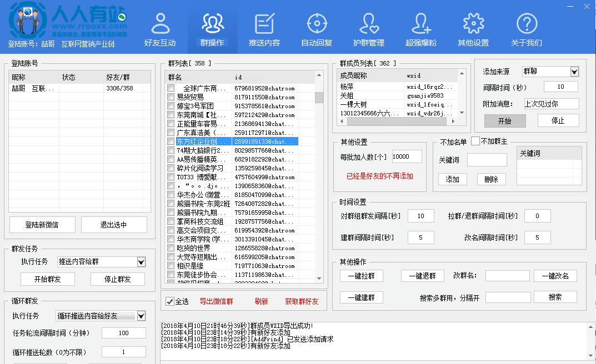Switch to the 群操作 group operations panel
Viewport: 596px width, 364px height.
point(213,29)
